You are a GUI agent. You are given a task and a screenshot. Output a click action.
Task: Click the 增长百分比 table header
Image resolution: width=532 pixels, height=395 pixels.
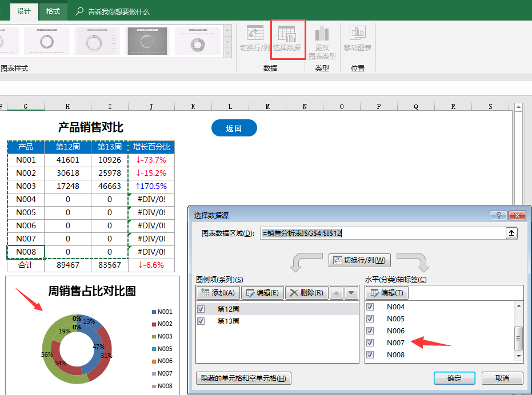151,147
